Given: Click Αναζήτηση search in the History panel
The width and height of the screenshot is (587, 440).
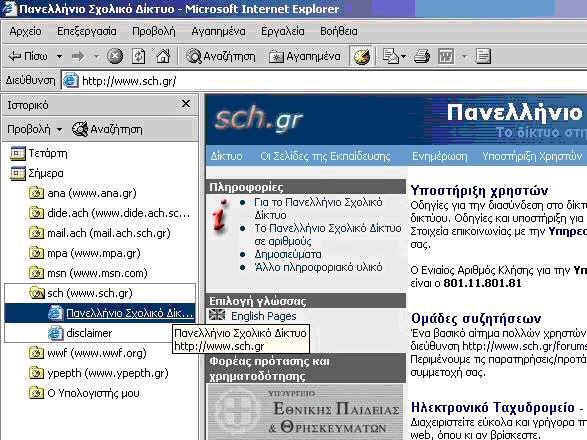Looking at the screenshot, I should coord(107,130).
